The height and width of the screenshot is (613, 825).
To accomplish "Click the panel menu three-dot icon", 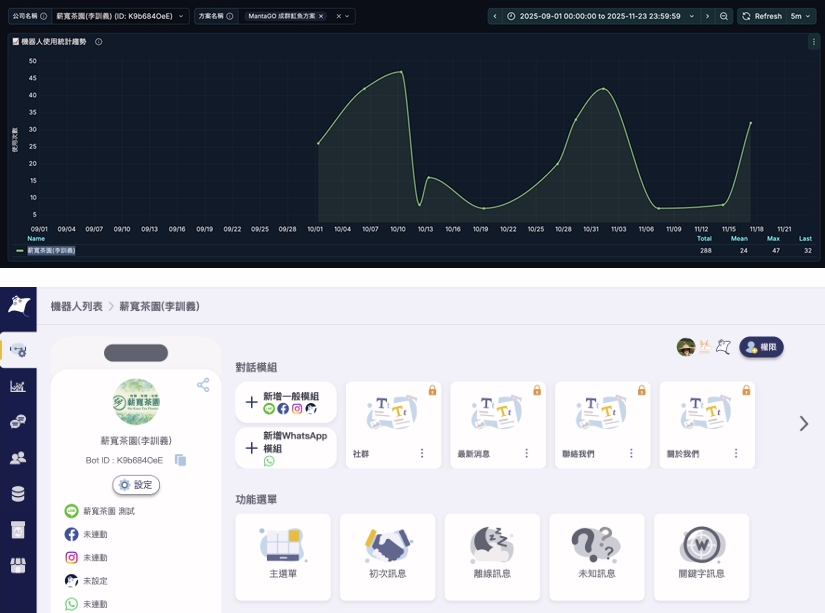I will (813, 42).
